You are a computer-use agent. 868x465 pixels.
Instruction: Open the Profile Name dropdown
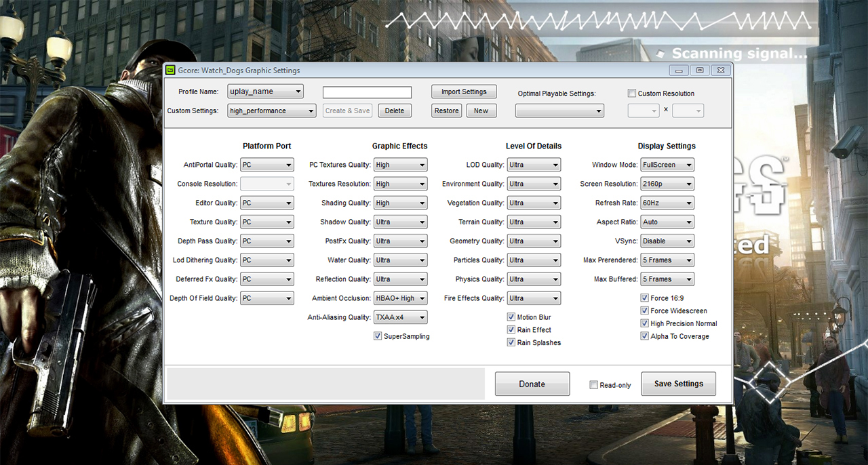265,92
